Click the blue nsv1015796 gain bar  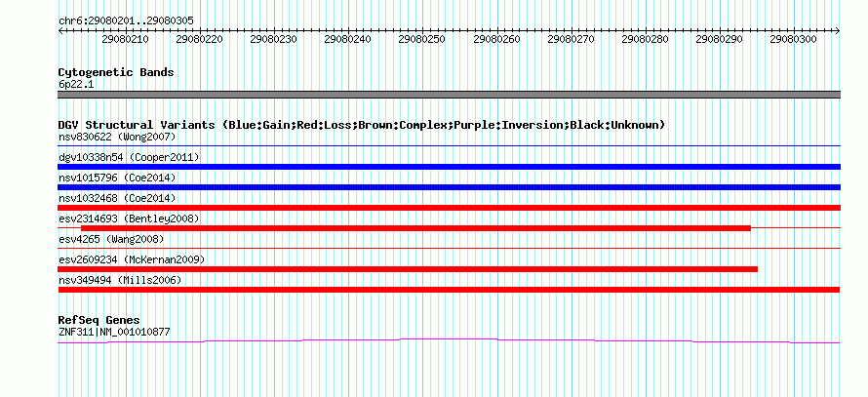click(449, 187)
